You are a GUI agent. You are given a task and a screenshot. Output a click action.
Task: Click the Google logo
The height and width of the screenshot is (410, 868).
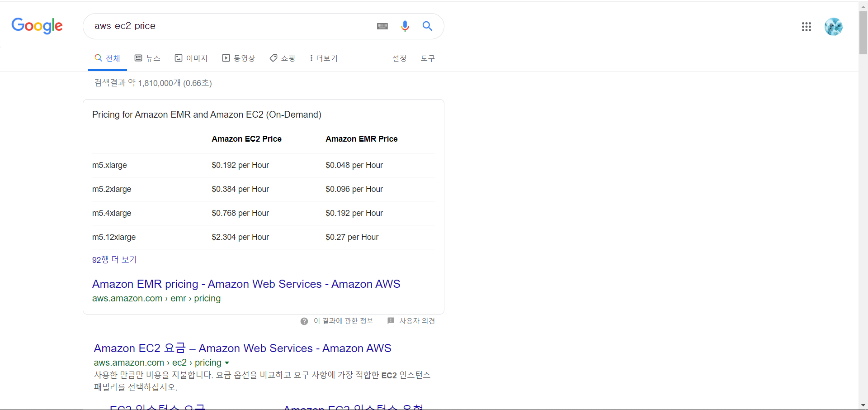click(x=37, y=26)
